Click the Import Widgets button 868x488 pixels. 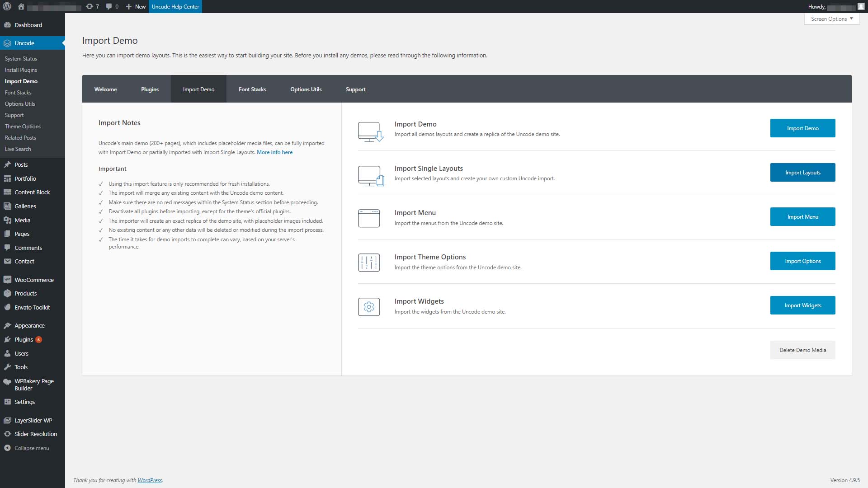coord(802,305)
